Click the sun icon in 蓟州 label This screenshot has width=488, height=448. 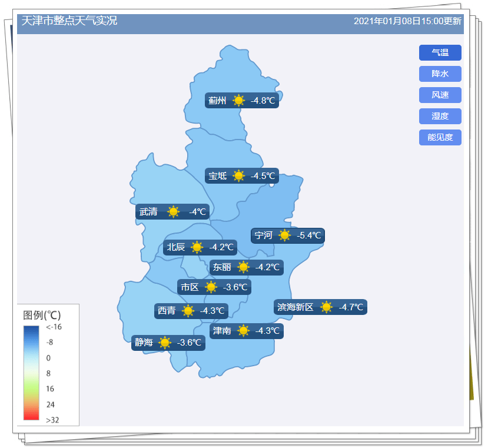tap(239, 101)
